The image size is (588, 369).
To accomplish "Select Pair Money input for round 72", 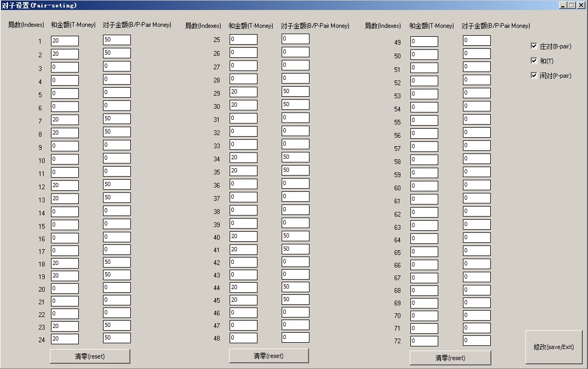I will [477, 341].
